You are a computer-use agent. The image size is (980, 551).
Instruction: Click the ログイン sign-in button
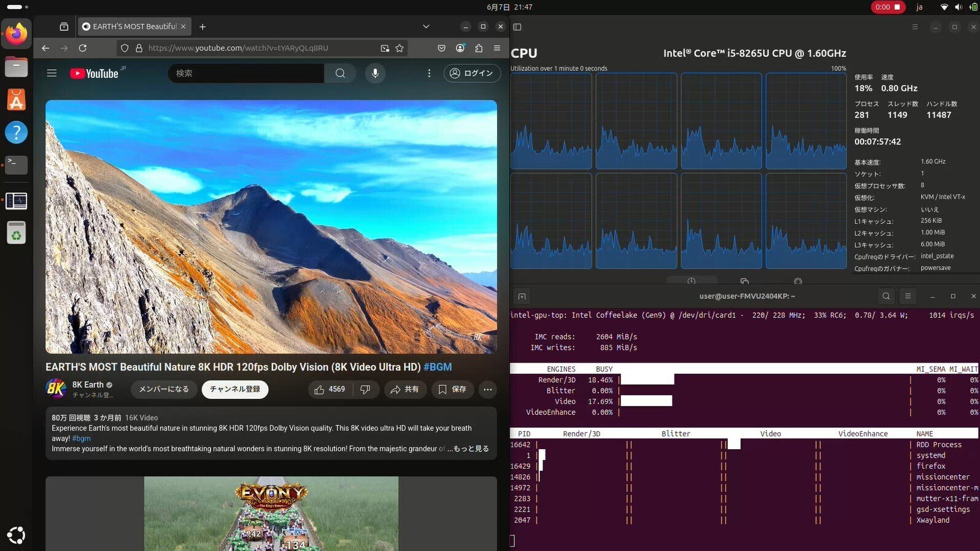[x=472, y=73]
